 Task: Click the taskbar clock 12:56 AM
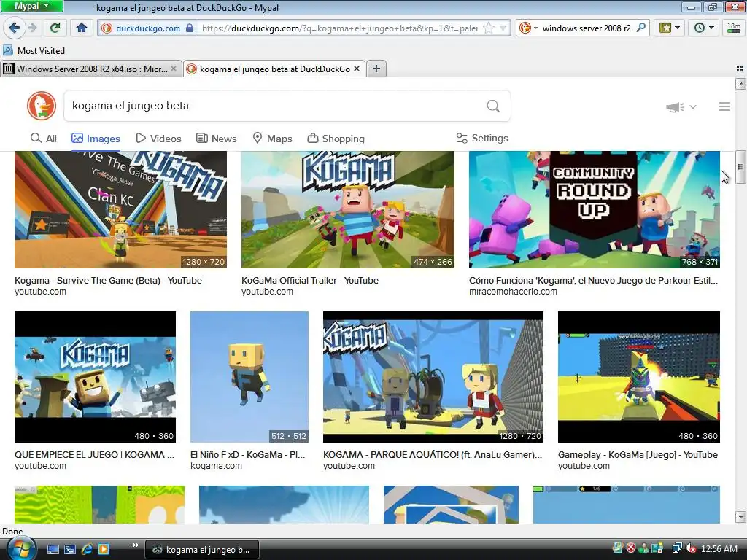click(719, 549)
